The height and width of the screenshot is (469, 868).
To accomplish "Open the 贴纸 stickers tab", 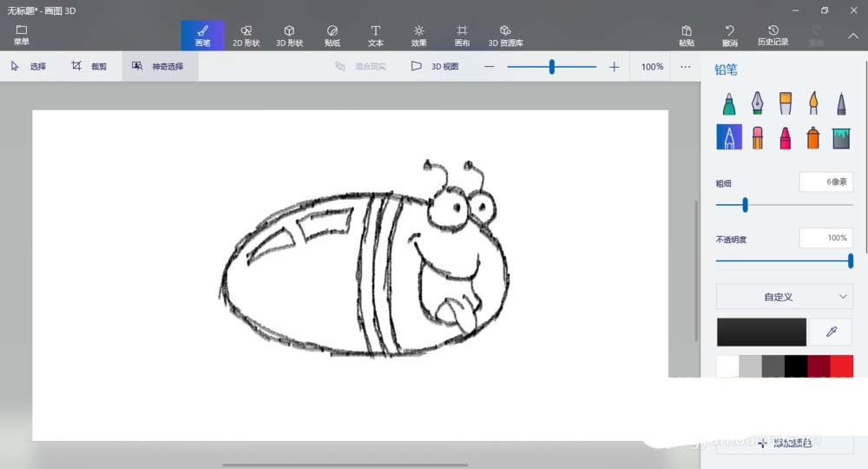I will click(x=332, y=36).
